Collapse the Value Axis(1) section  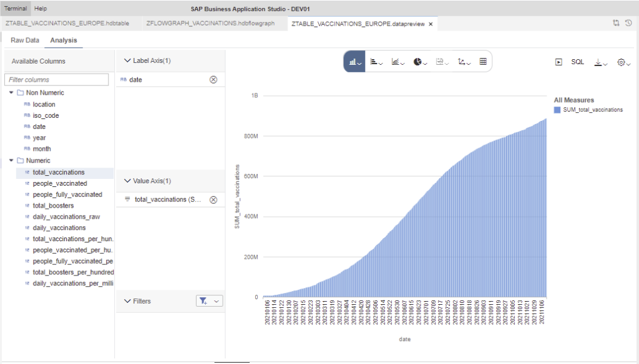point(127,181)
